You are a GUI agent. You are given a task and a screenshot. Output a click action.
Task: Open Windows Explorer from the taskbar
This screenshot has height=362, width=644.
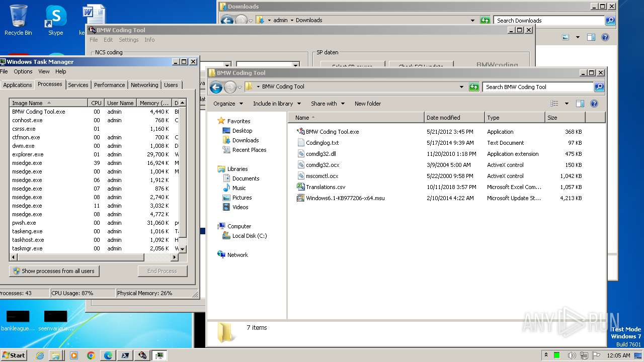click(x=56, y=355)
